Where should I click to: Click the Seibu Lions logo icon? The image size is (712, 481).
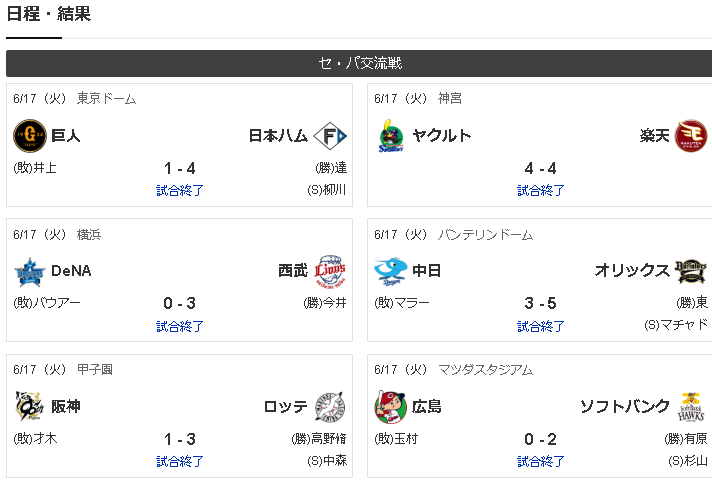coord(329,271)
